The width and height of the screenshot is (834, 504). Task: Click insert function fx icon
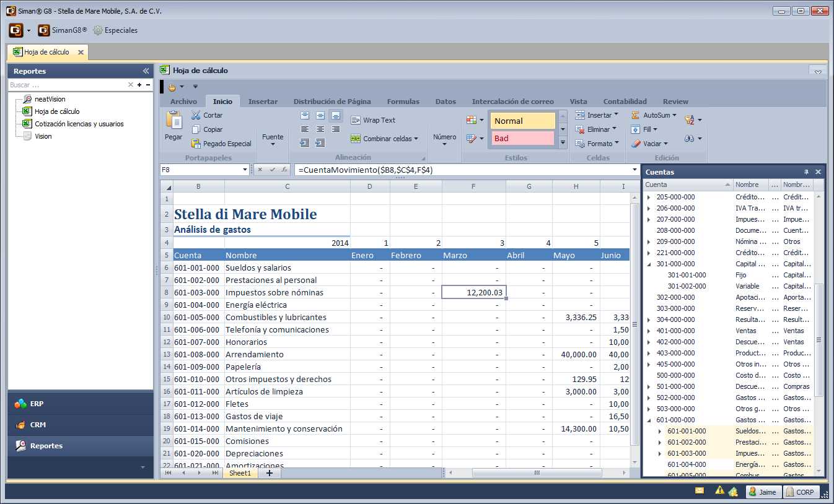click(x=284, y=170)
